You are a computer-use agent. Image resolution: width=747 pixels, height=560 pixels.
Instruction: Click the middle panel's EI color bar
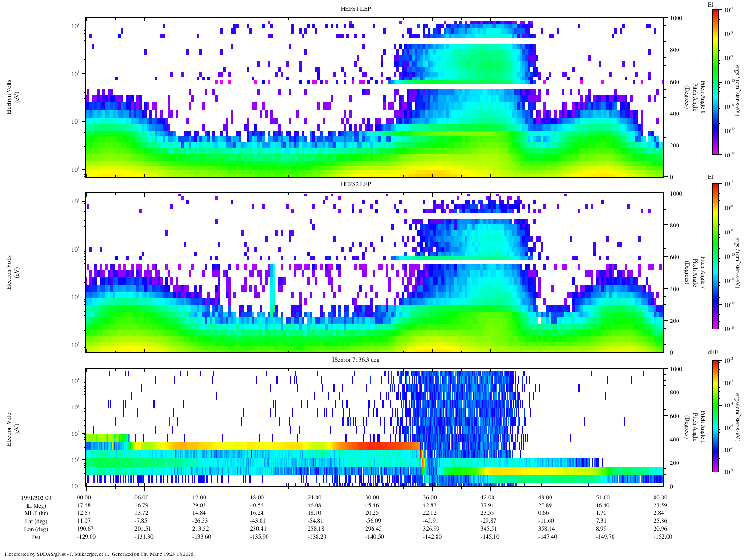715,256
